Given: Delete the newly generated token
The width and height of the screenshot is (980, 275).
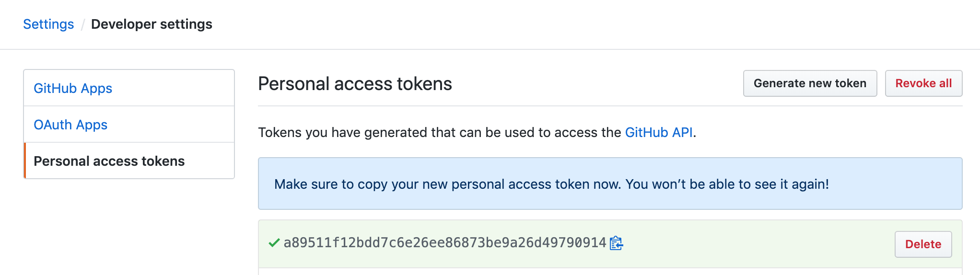Looking at the screenshot, I should point(923,244).
